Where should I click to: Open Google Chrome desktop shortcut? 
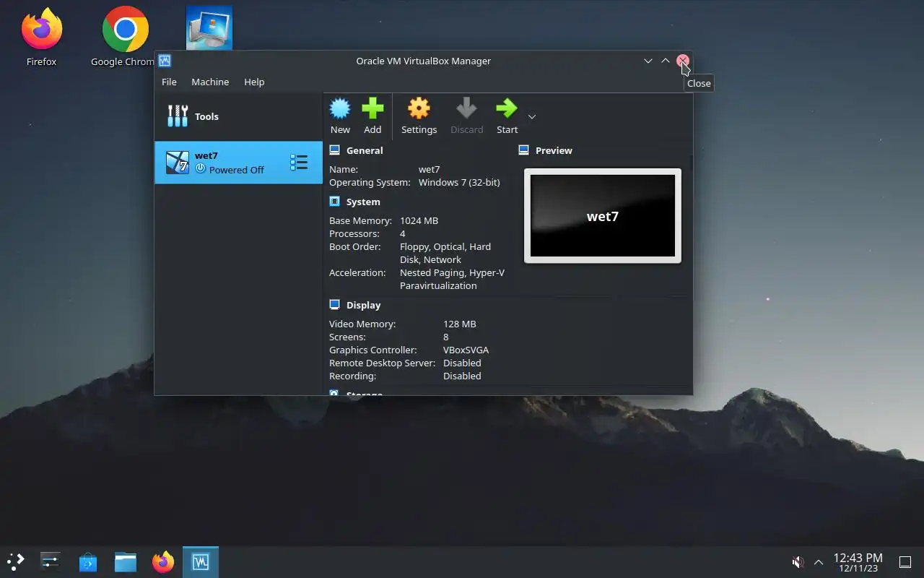coord(124,38)
